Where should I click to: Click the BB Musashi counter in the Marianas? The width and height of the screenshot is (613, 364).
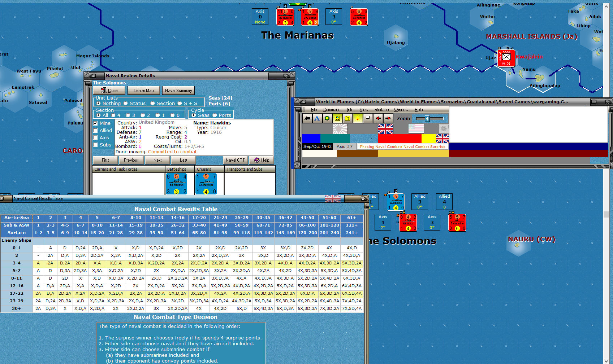[x=285, y=17]
